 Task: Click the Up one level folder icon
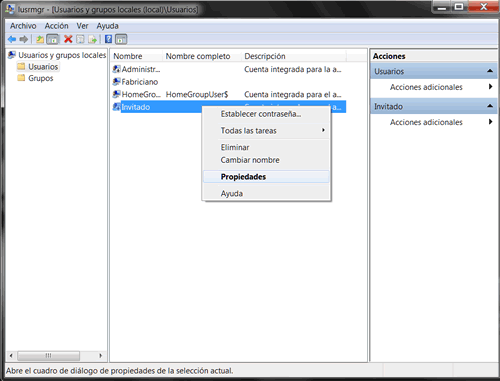tap(40, 39)
